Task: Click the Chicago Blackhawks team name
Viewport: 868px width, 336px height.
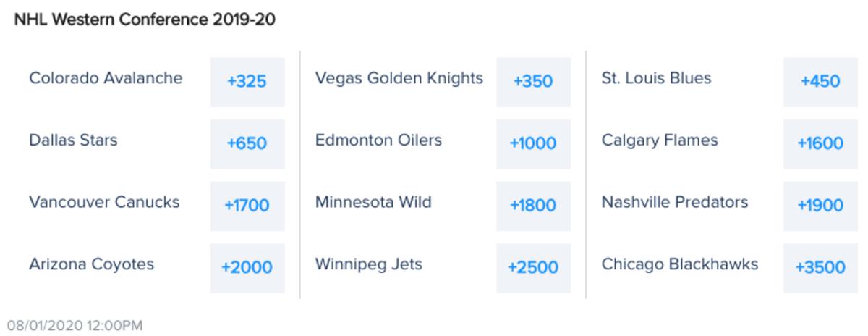Action: coord(679,264)
